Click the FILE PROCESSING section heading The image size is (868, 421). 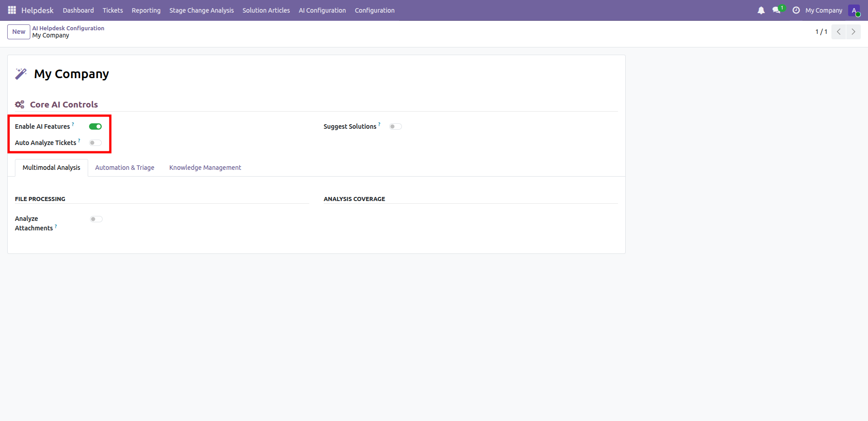pyautogui.click(x=40, y=199)
